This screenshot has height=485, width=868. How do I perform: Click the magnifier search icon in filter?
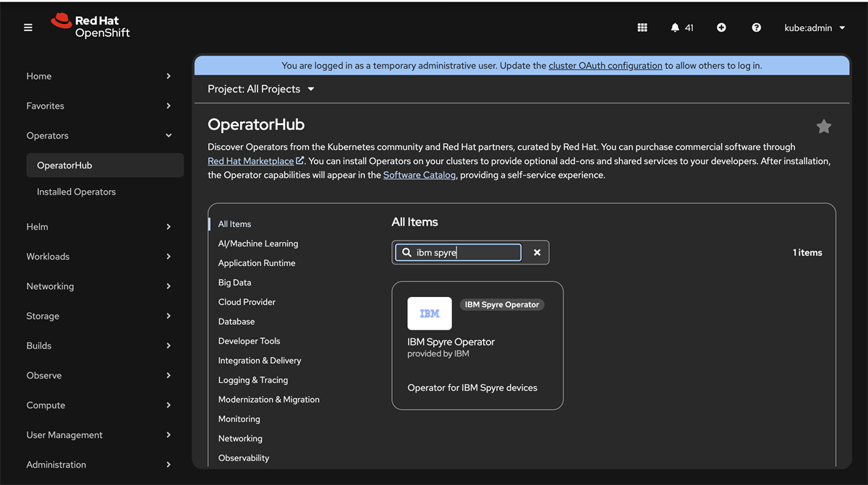point(407,252)
